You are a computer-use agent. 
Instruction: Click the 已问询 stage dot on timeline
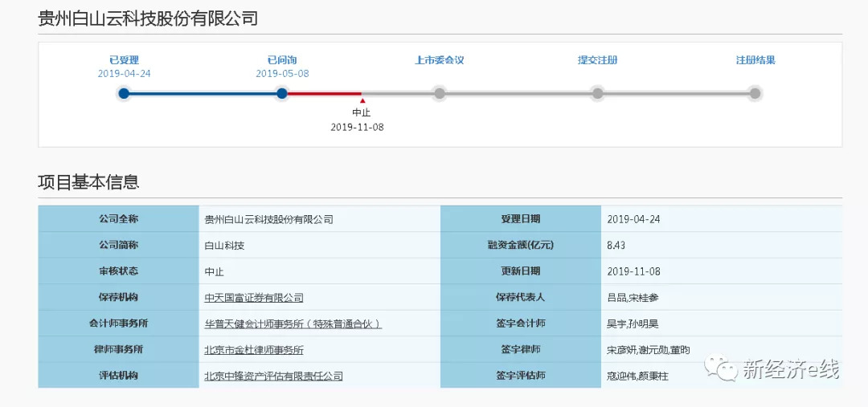coord(282,93)
